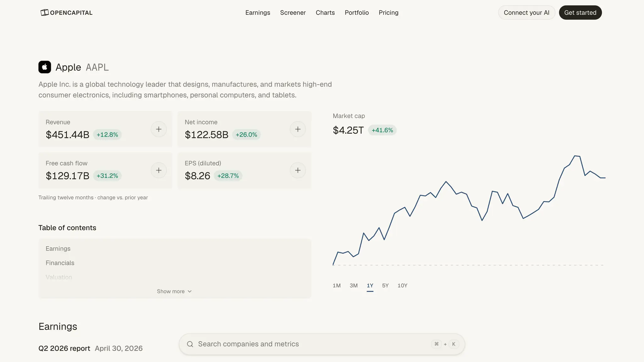The width and height of the screenshot is (644, 362).
Task: Click the +28.7% EPS change badge
Action: [228, 176]
